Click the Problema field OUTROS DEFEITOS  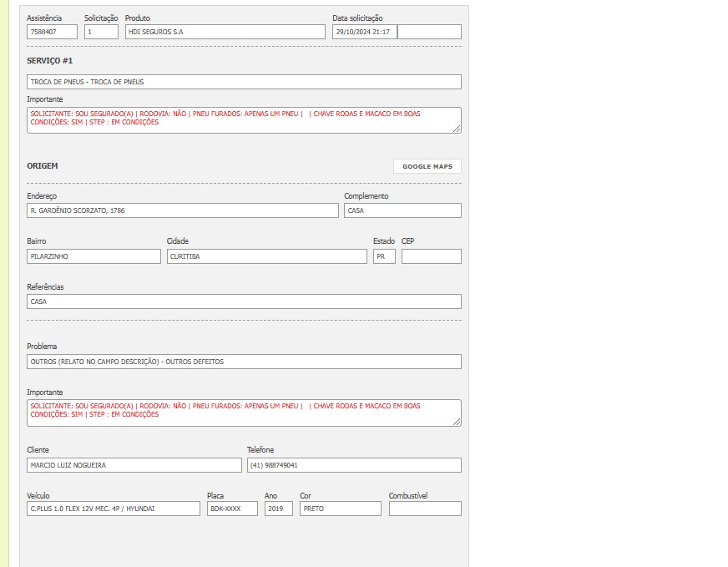pos(245,362)
